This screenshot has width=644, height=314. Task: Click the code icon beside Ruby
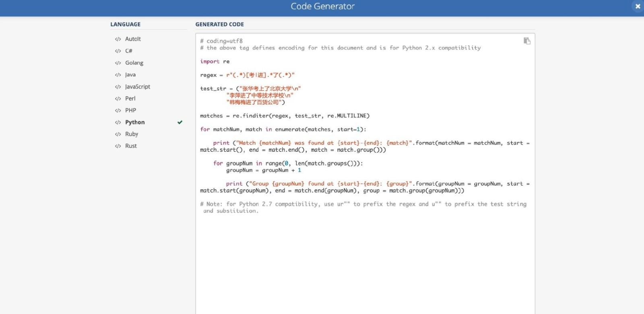point(118,134)
